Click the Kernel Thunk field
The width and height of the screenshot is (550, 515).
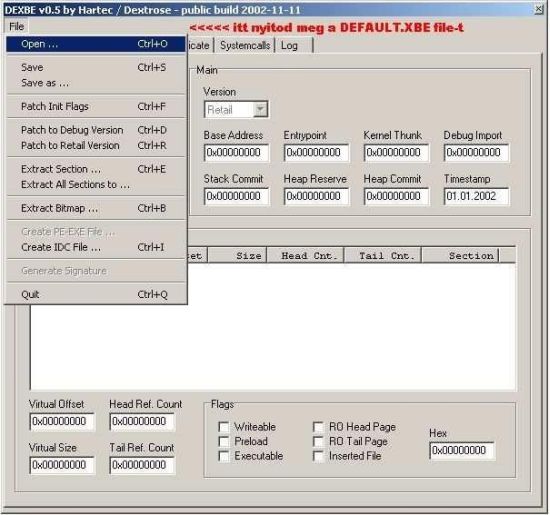(x=396, y=153)
